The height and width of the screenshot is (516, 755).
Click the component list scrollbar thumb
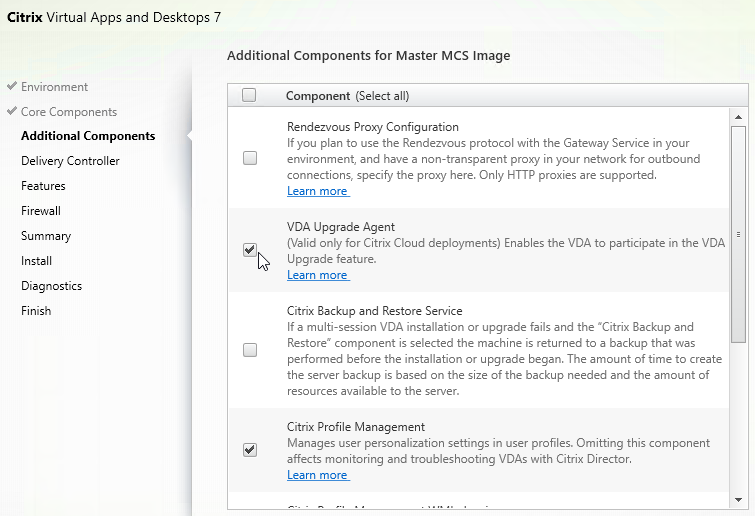coord(738,234)
